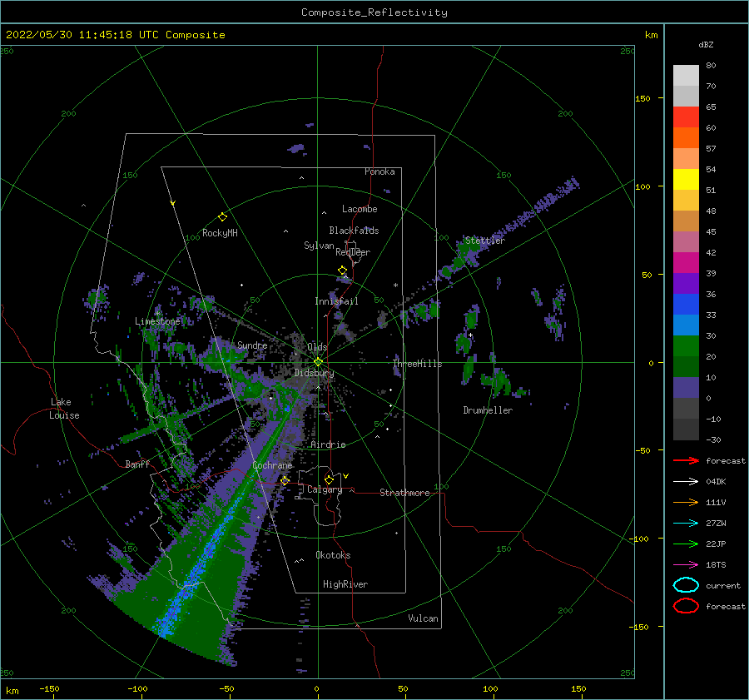This screenshot has width=749, height=700.
Task: Select the yellow 54 dBZ color swatch
Action: click(x=686, y=179)
